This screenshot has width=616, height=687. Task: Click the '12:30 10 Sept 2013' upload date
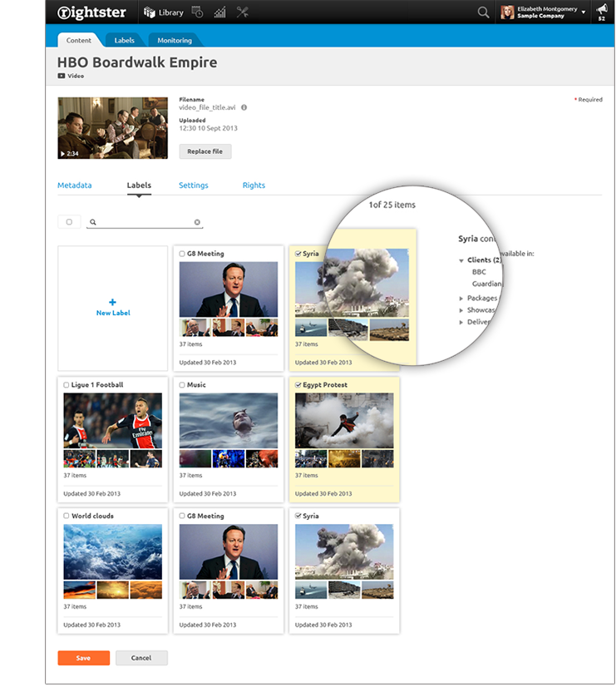click(x=209, y=128)
